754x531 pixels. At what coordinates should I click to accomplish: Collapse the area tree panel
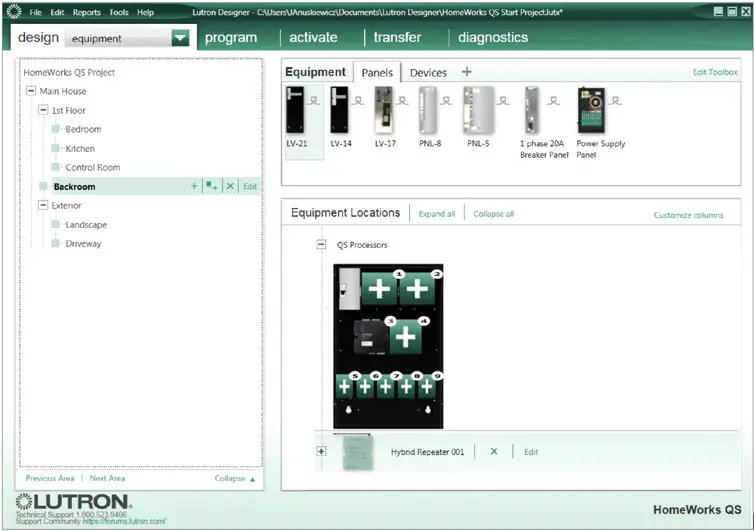235,478
